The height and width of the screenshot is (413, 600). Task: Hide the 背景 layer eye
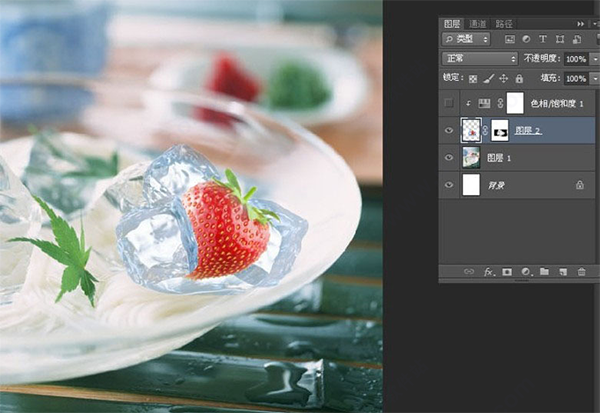449,185
